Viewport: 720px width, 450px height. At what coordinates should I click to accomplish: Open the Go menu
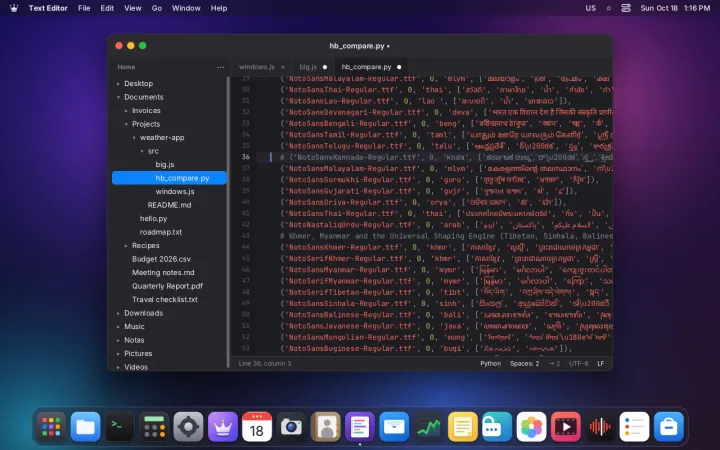pyautogui.click(x=157, y=8)
